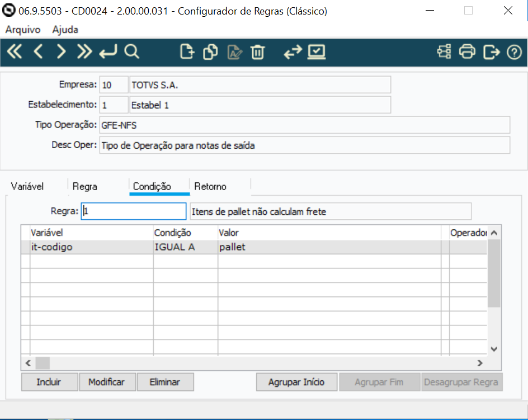
Task: Switch to the Regra tab
Action: tap(85, 186)
